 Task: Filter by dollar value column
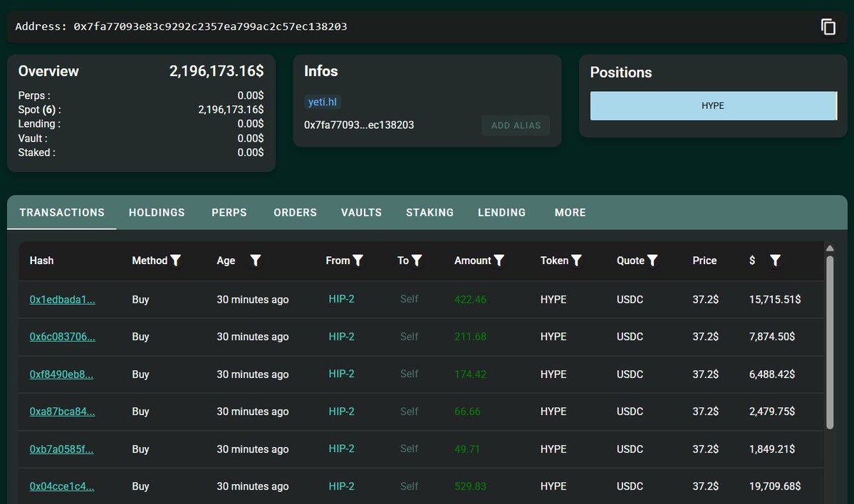point(776,261)
